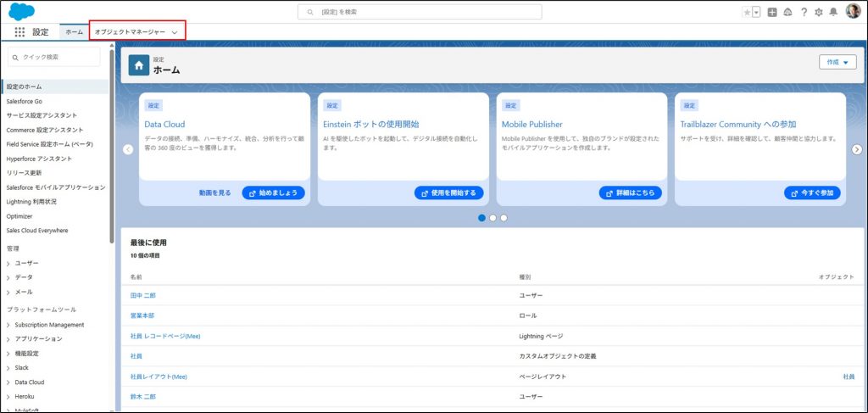Click the favorites star icon
The height and width of the screenshot is (413, 868).
(x=747, y=12)
